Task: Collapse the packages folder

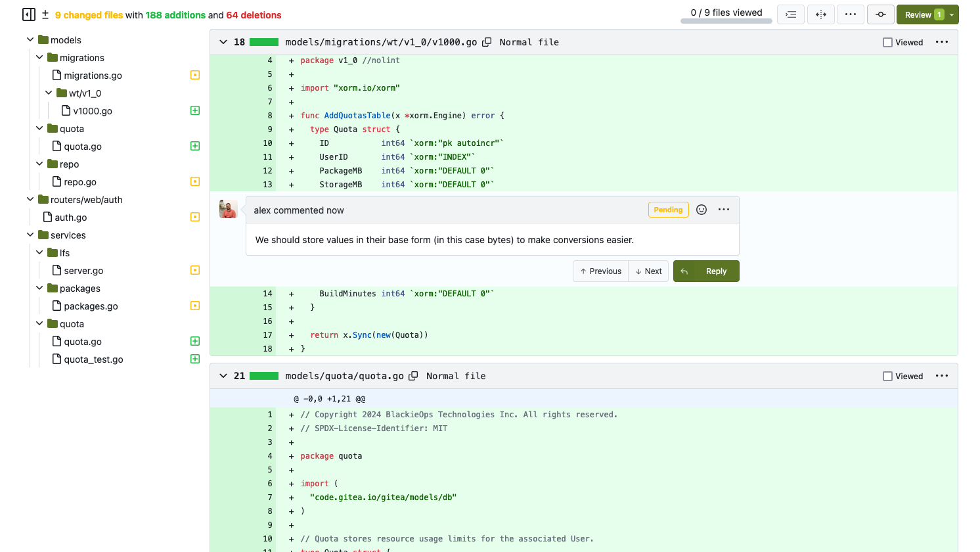Action: tap(39, 288)
